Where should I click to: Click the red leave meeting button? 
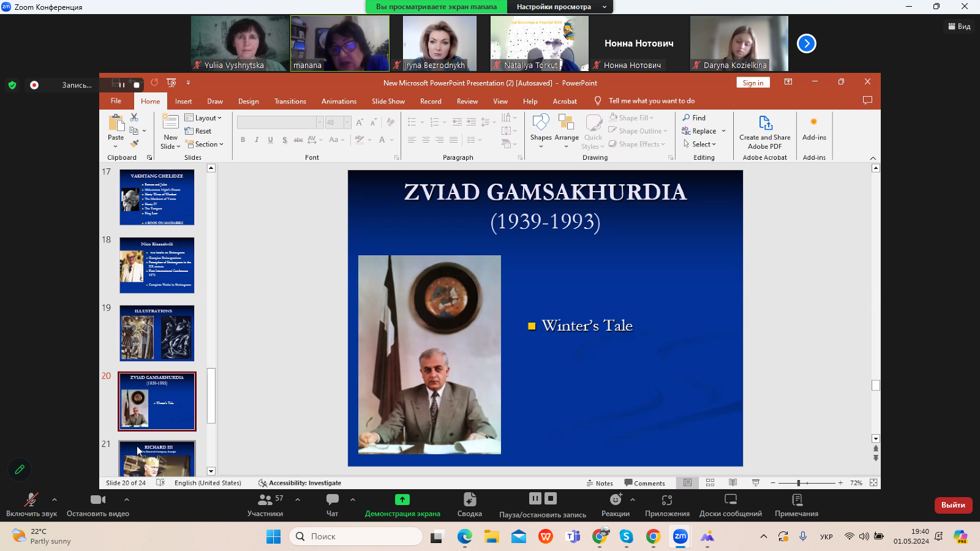[952, 505]
